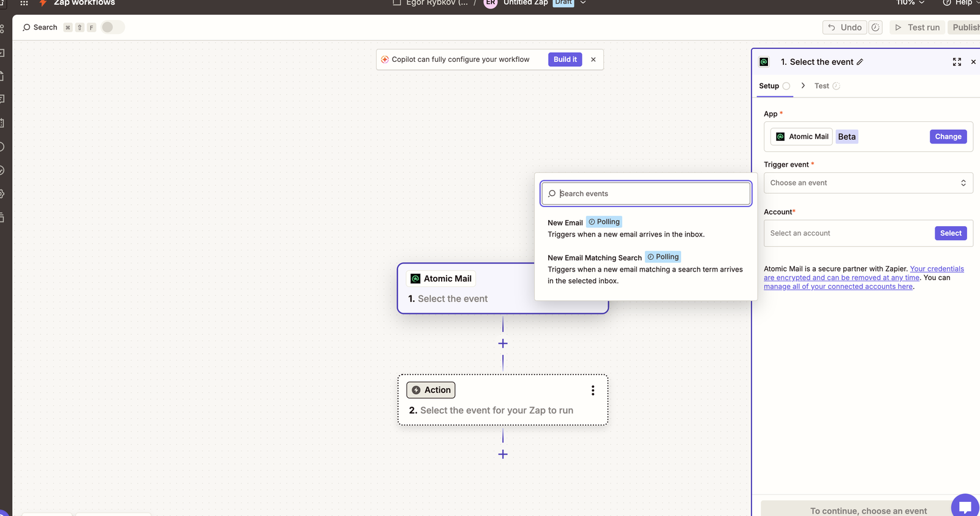Open 'manage all of your connected accounts here' link
Image resolution: width=980 pixels, height=516 pixels.
pyautogui.click(x=838, y=287)
